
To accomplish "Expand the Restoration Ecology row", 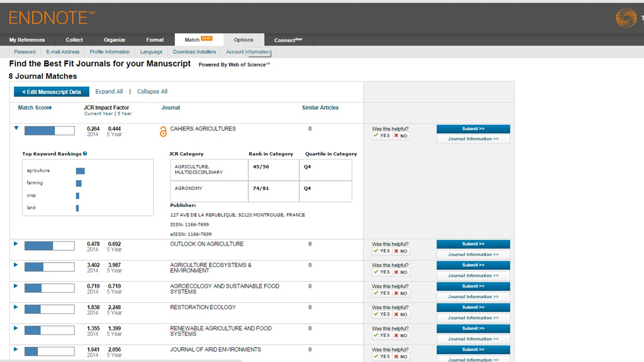I will point(16,307).
